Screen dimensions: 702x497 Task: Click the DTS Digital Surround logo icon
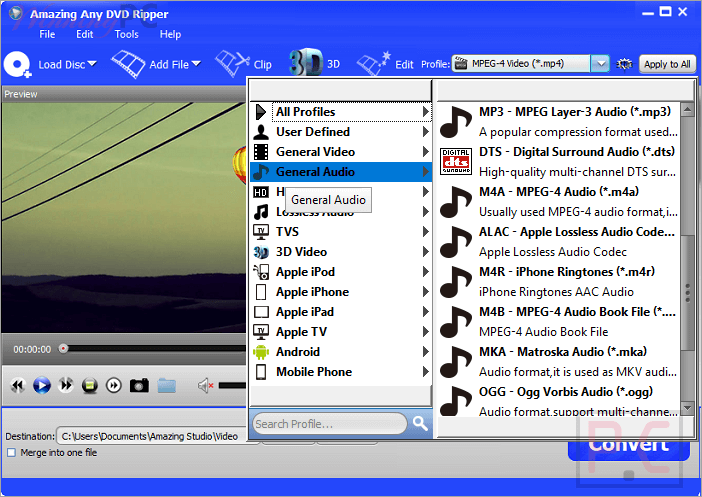(456, 161)
